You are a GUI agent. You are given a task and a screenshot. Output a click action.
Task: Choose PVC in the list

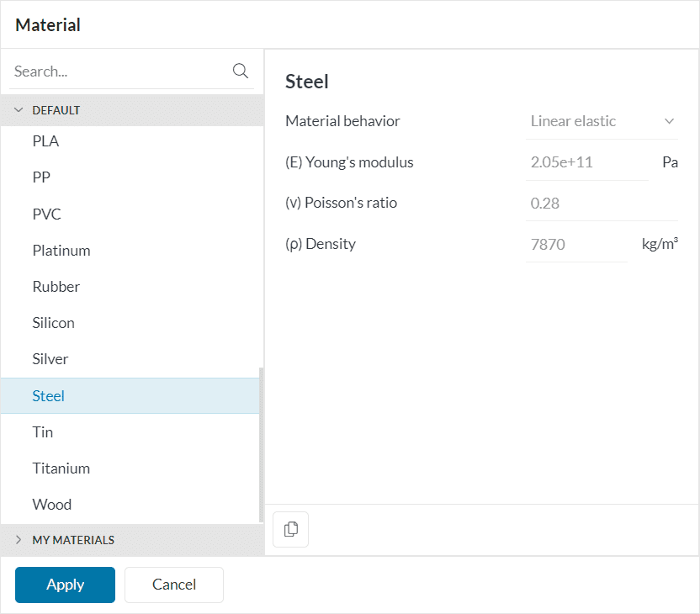tap(47, 214)
